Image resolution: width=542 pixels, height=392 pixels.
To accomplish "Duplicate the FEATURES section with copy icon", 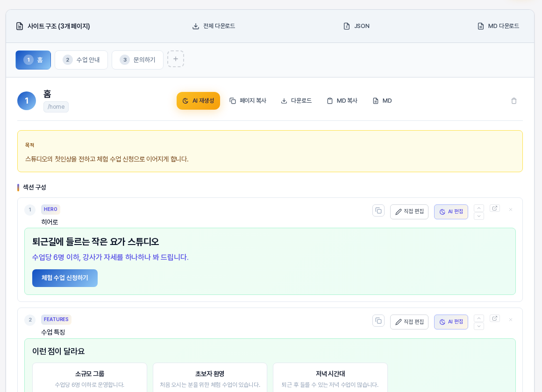I will coord(378,321).
